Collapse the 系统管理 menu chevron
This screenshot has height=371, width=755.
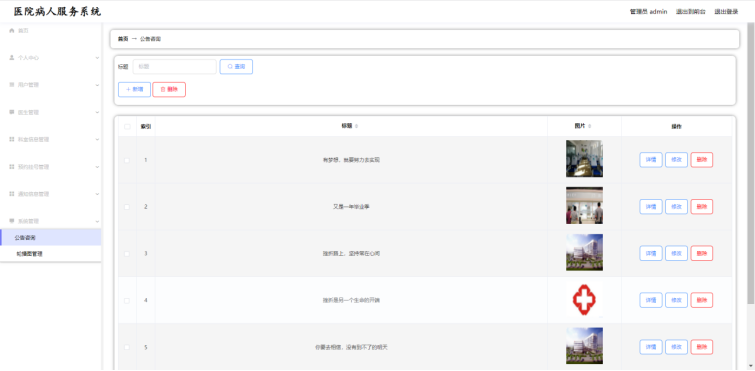[97, 221]
